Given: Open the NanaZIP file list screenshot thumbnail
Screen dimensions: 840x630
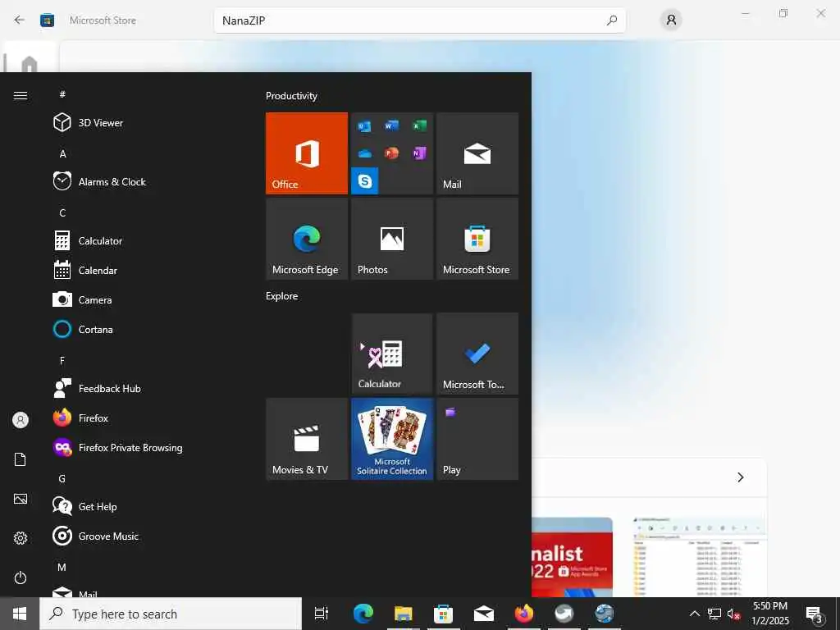Looking at the screenshot, I should coord(699,556).
